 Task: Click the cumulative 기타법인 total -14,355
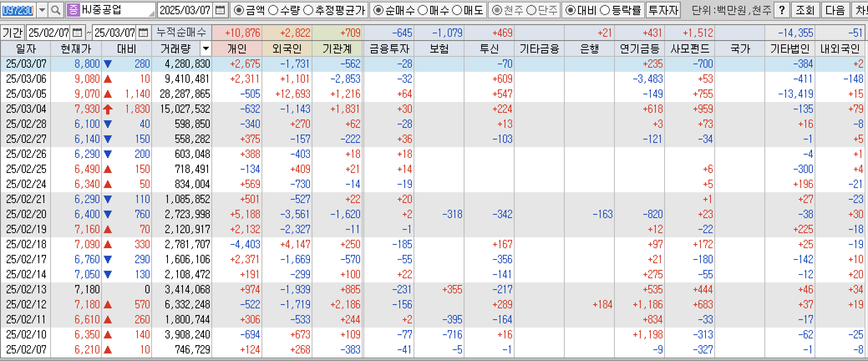click(x=795, y=33)
